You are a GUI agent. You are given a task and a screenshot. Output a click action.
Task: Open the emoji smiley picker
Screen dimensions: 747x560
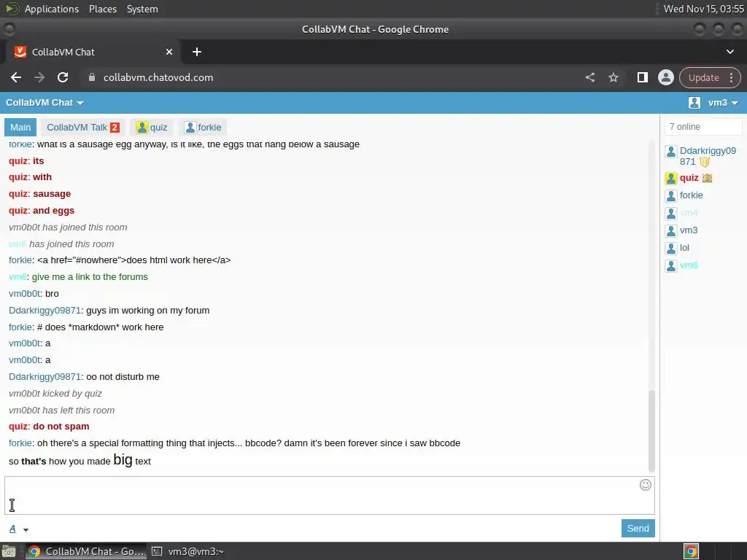point(645,485)
